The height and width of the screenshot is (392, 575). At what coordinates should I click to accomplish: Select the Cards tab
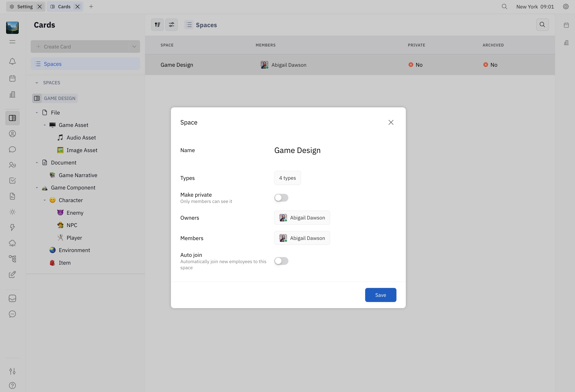coord(64,7)
